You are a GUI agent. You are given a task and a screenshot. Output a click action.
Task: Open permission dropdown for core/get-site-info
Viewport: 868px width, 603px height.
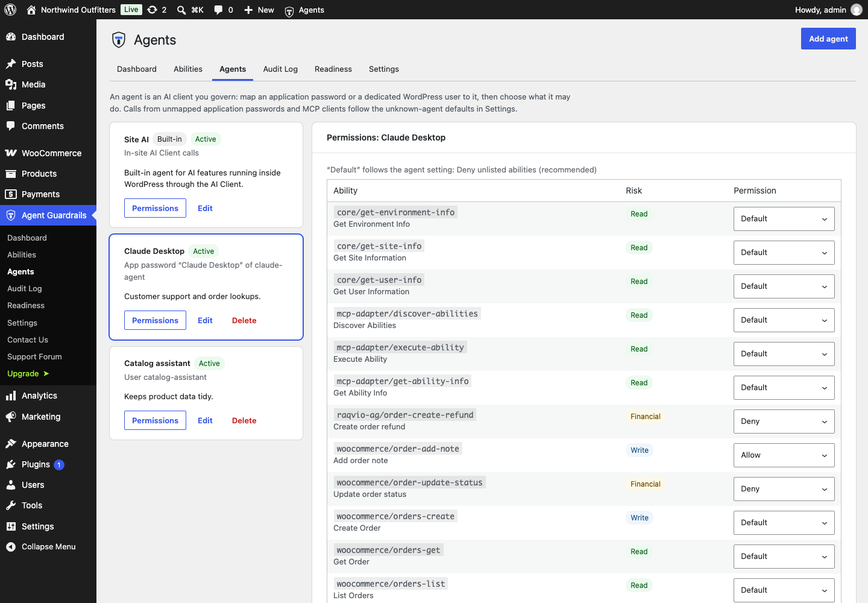coord(784,253)
